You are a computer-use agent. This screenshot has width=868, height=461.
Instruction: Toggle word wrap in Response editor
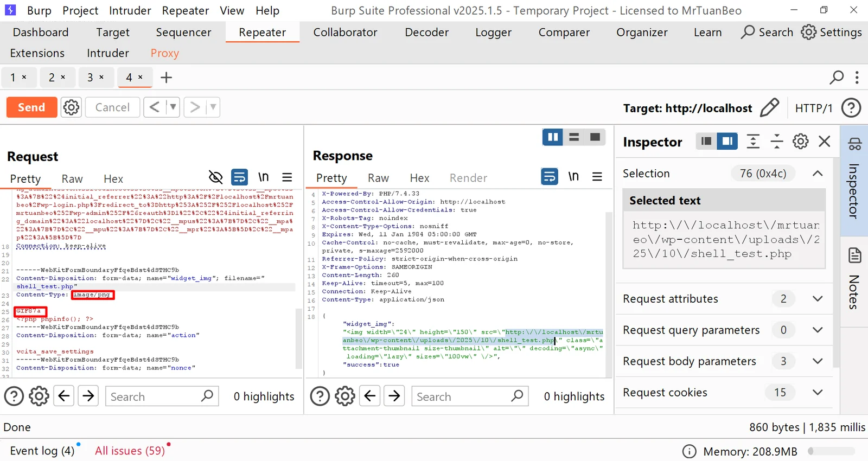click(x=550, y=176)
